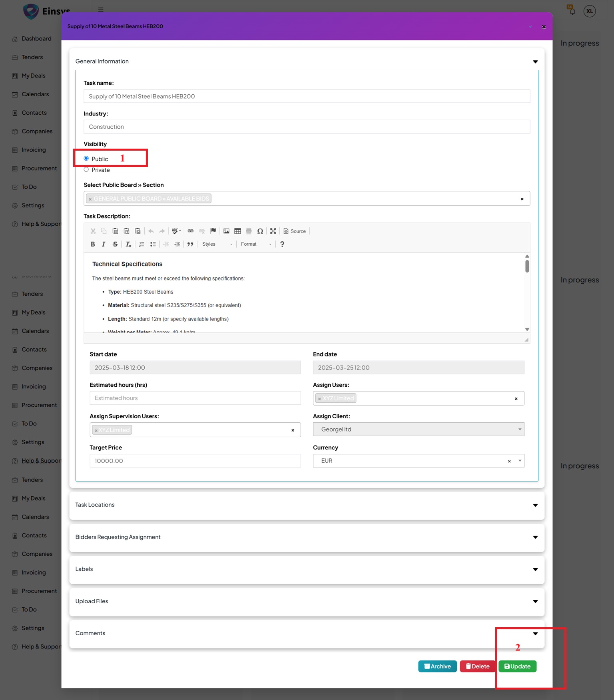
Task: Open notifications bell icon
Action: click(572, 11)
